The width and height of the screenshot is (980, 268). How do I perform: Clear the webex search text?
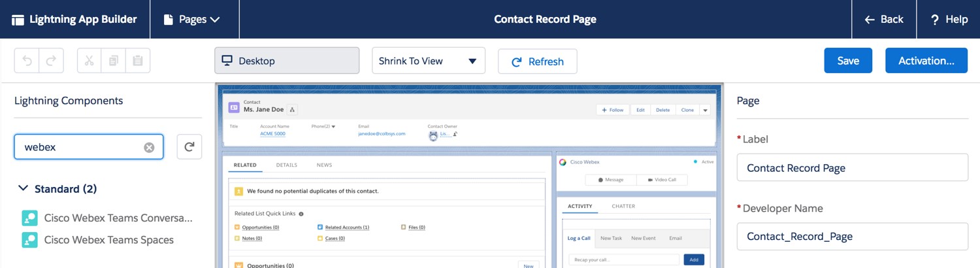pyautogui.click(x=149, y=147)
